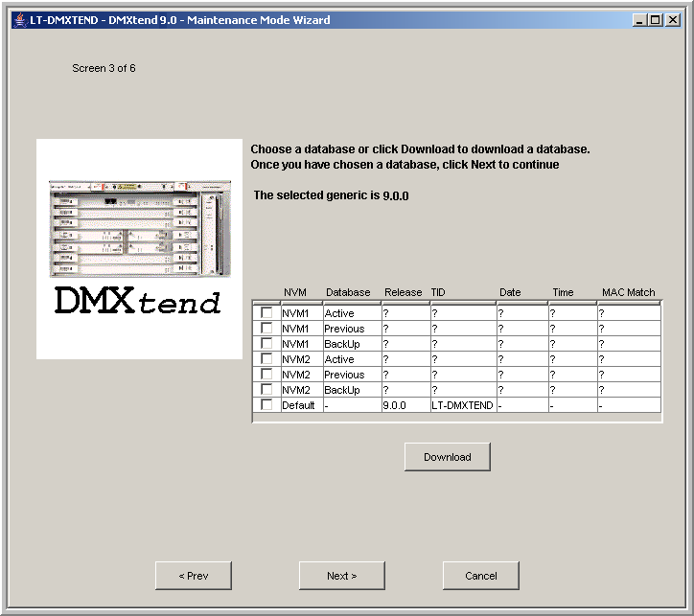Click the Date column header
This screenshot has width=694, height=616.
click(510, 292)
